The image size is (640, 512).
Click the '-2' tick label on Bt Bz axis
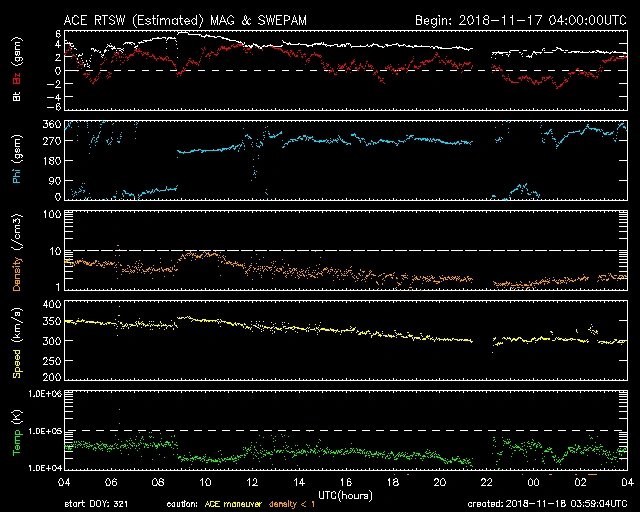tap(53, 84)
